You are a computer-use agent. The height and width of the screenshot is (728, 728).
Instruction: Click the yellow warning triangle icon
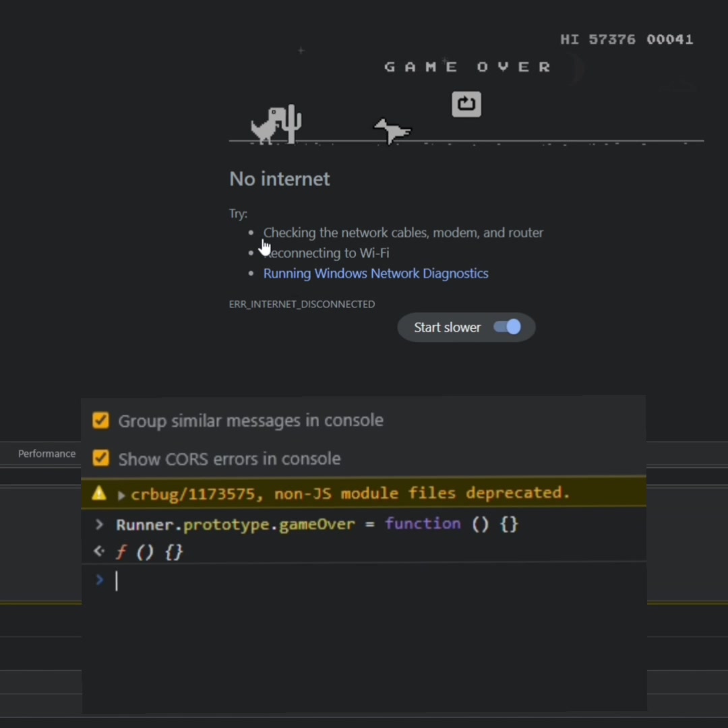(99, 493)
